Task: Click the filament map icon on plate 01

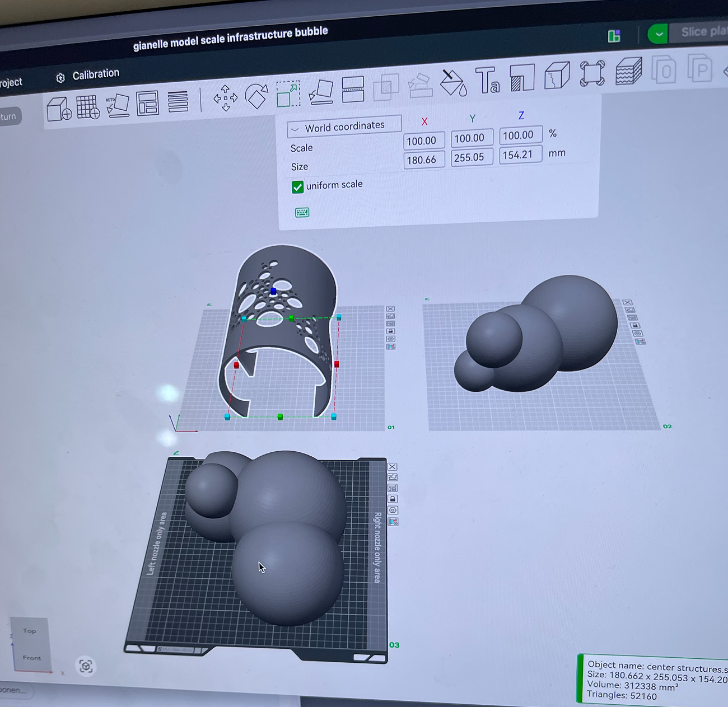Action: [391, 347]
